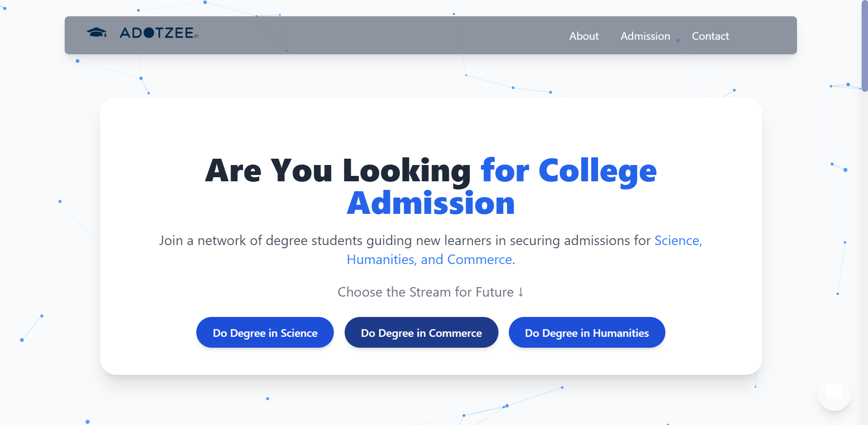This screenshot has width=868, height=425.
Task: Pick Do Degree in Humanities
Action: tap(587, 333)
